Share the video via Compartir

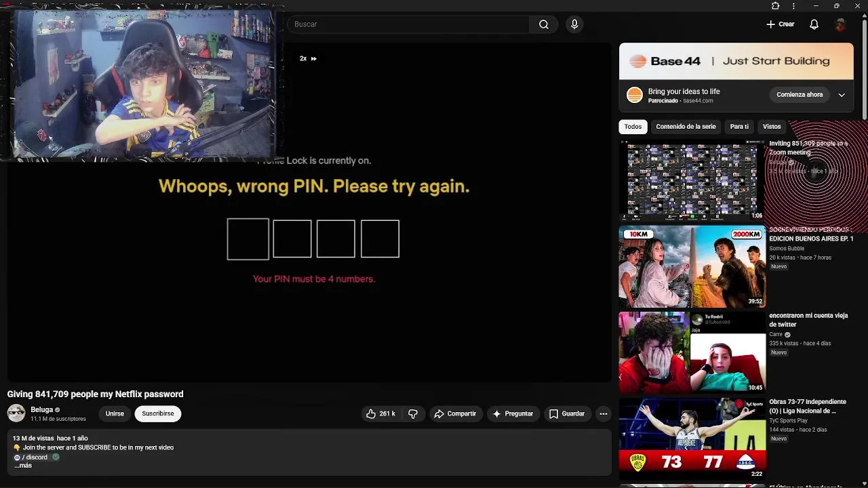point(456,413)
